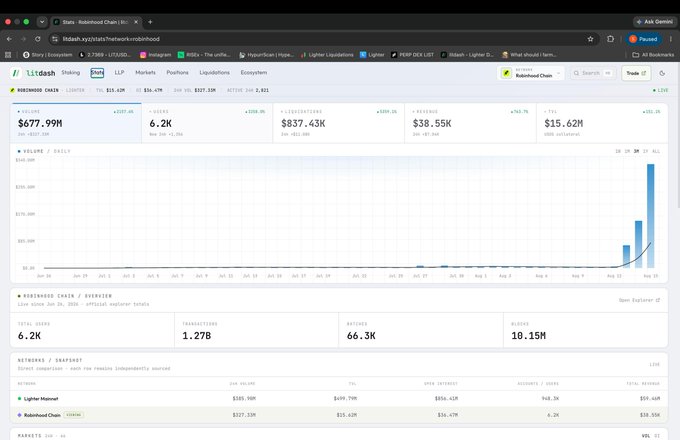Open the Stats nav tab
The width and height of the screenshot is (680, 440).
point(97,72)
